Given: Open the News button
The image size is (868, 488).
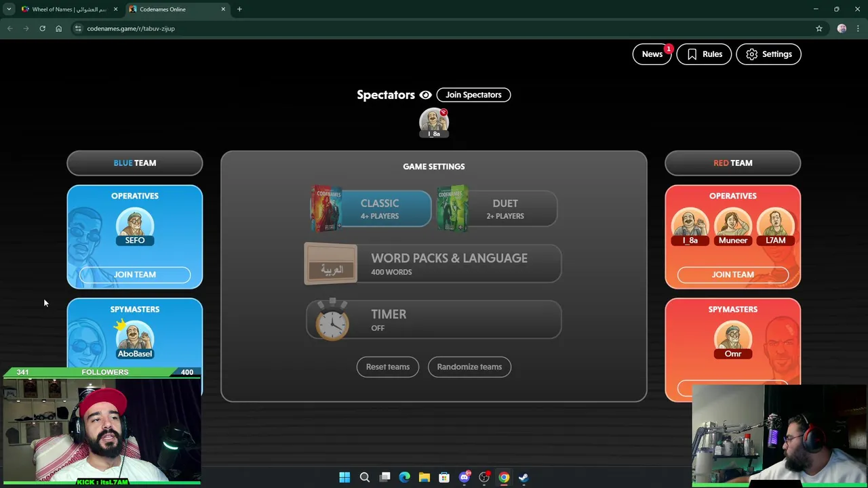Looking at the screenshot, I should (652, 54).
